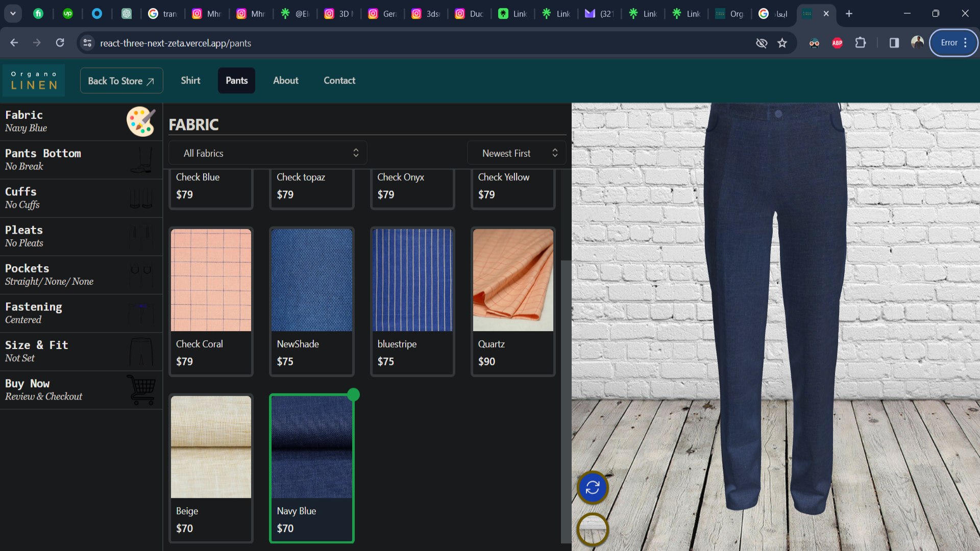Click the browser back arrow
The height and width of the screenshot is (551, 980).
pos(14,43)
